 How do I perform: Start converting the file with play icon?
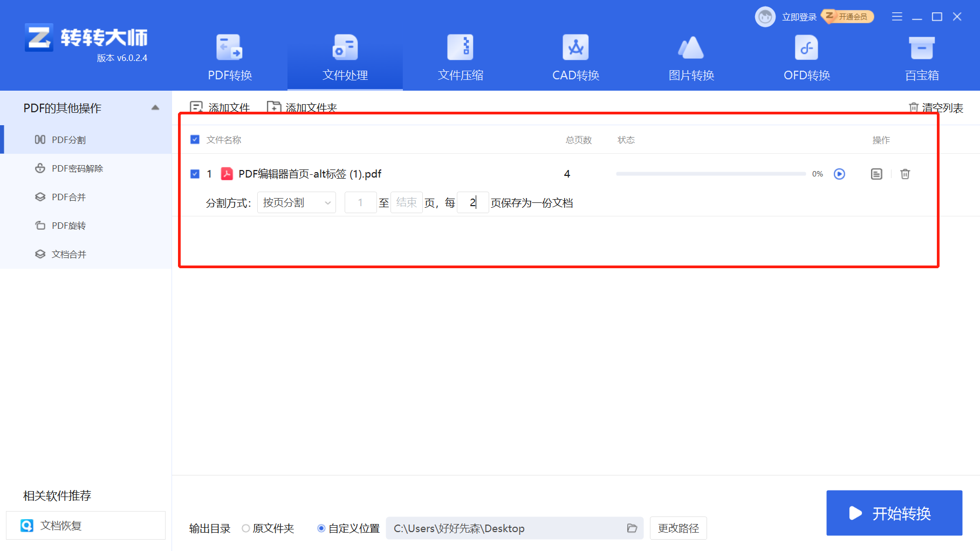click(839, 174)
